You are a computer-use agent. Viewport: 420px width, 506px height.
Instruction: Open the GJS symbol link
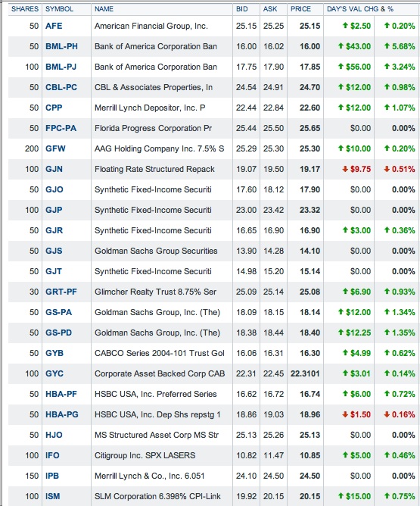(x=54, y=251)
